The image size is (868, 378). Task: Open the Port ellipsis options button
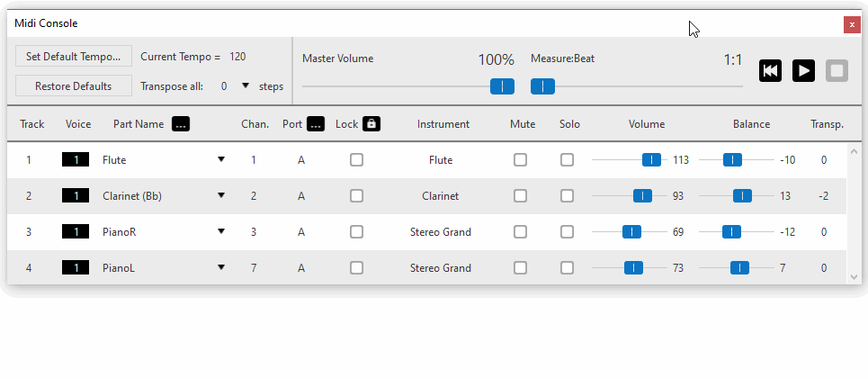[316, 124]
